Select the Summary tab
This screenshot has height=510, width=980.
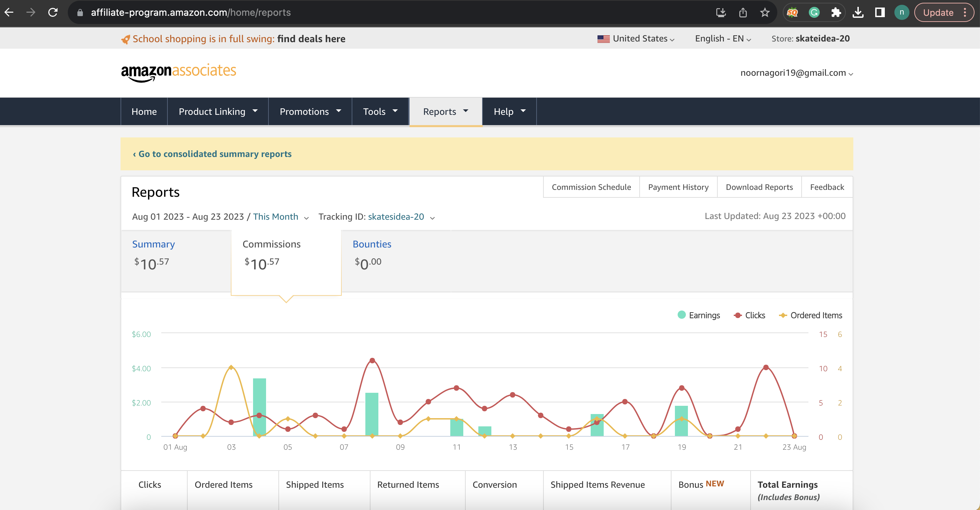coord(176,261)
